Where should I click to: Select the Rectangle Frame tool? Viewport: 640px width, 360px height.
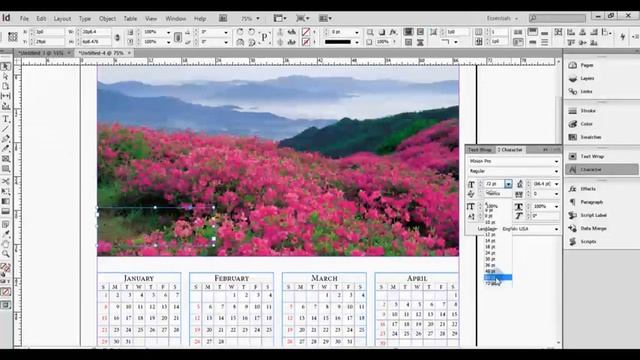pos(5,159)
